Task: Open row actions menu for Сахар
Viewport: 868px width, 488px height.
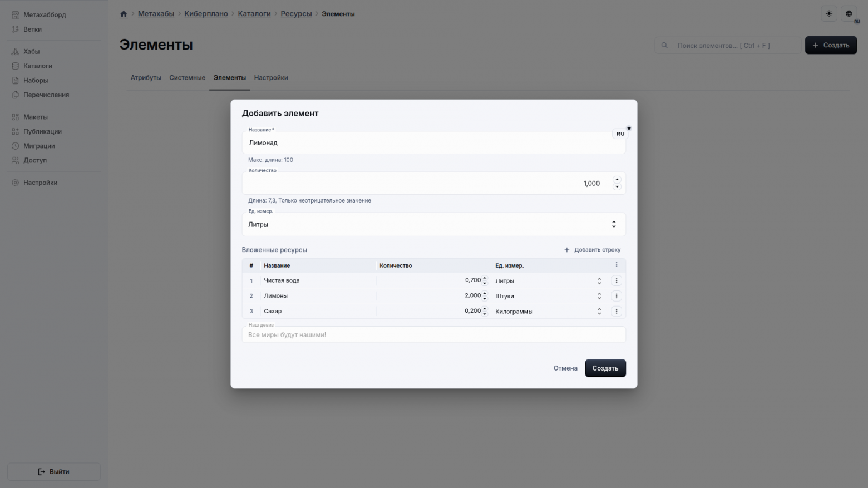Action: click(x=616, y=312)
